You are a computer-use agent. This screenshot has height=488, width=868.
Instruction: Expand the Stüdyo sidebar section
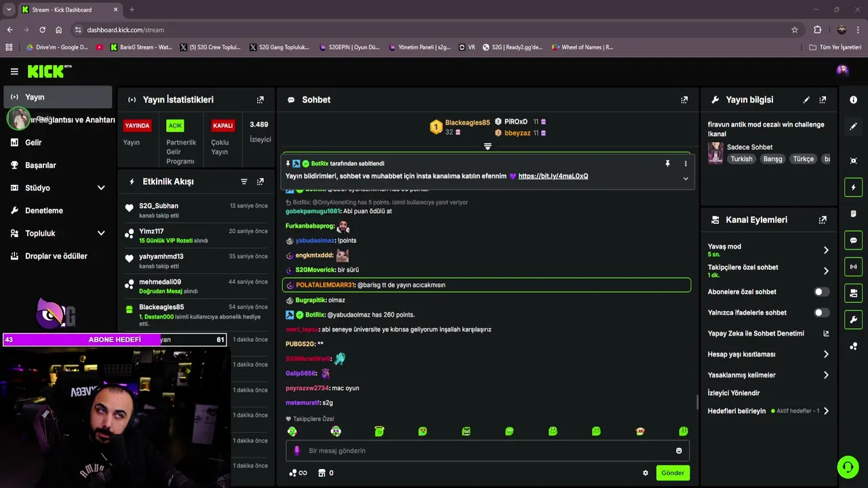(101, 188)
